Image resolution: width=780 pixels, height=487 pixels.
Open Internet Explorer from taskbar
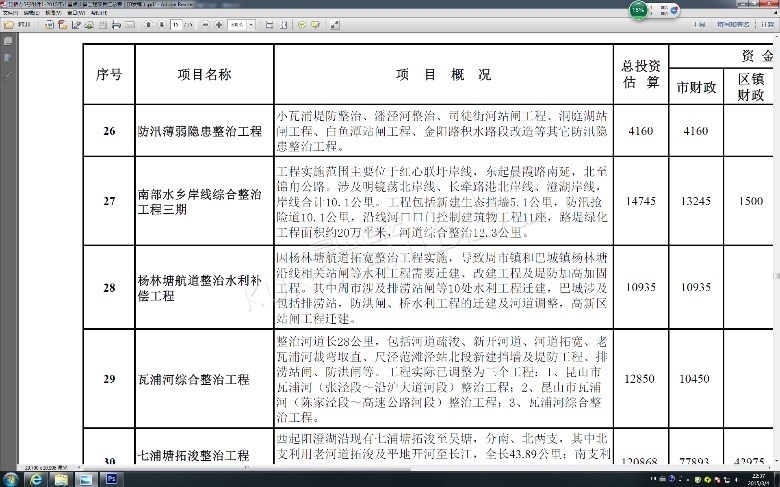[36, 479]
